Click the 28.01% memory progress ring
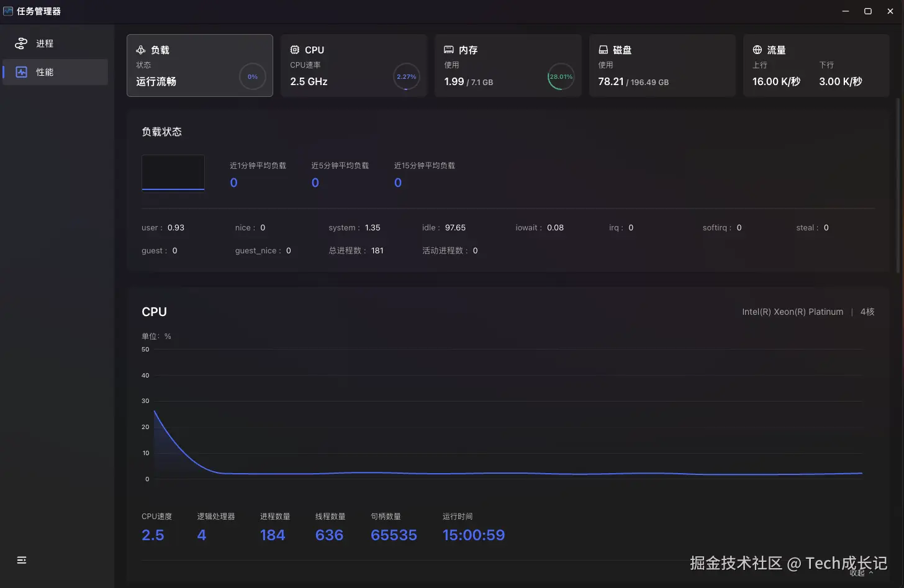The width and height of the screenshot is (904, 588). [561, 76]
